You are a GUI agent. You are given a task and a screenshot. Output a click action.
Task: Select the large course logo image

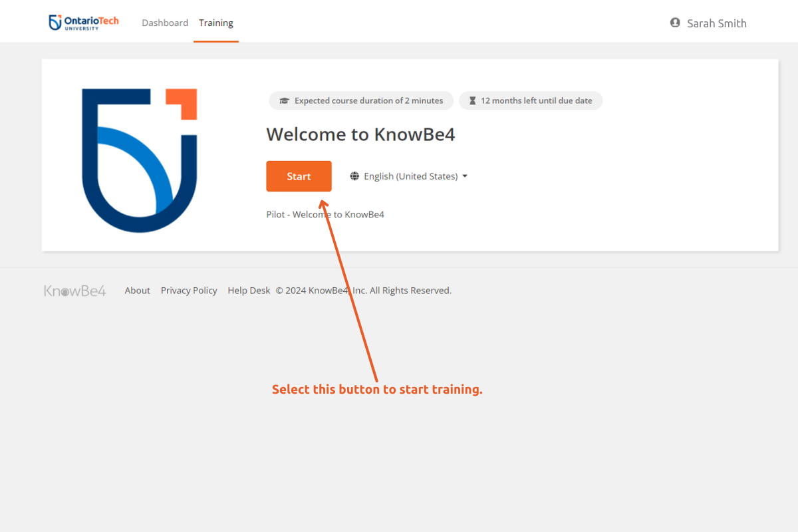[x=140, y=160]
